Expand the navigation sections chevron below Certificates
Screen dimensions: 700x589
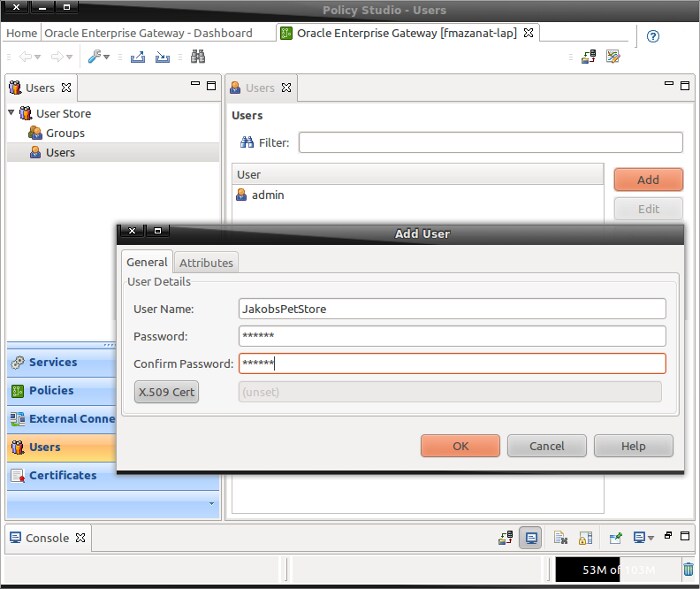(212, 503)
